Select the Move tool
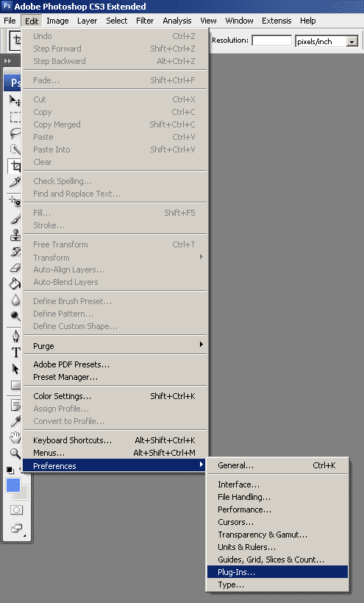The height and width of the screenshot is (603, 364). pos(15,100)
